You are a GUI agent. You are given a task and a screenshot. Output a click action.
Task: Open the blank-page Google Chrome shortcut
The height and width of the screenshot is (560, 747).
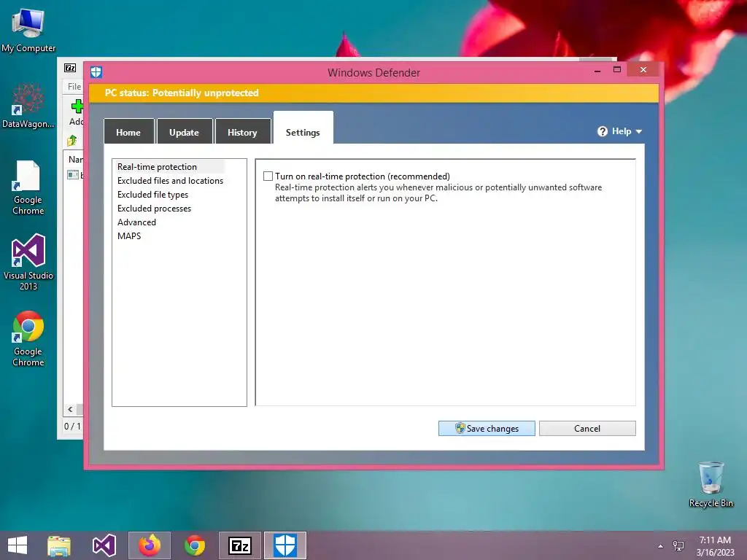[x=28, y=187]
